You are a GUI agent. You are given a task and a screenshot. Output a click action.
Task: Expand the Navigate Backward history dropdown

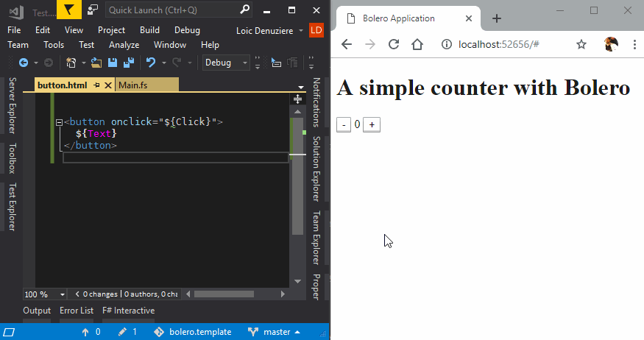36,63
